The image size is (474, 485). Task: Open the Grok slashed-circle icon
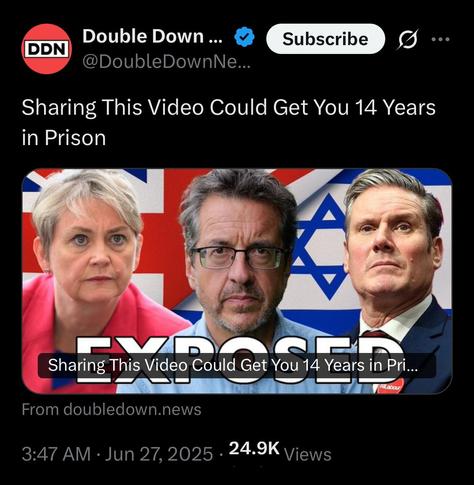pyautogui.click(x=407, y=39)
